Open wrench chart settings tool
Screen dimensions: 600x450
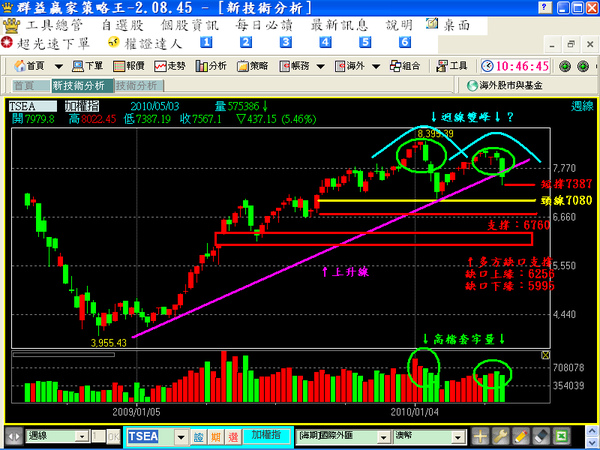tap(501, 436)
